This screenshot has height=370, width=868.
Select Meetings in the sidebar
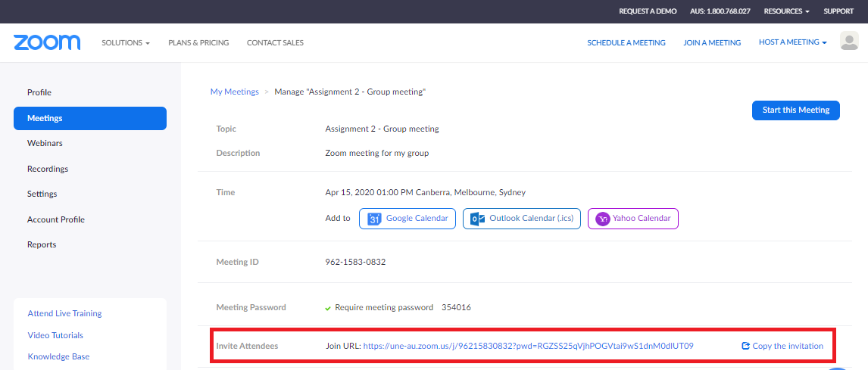90,118
